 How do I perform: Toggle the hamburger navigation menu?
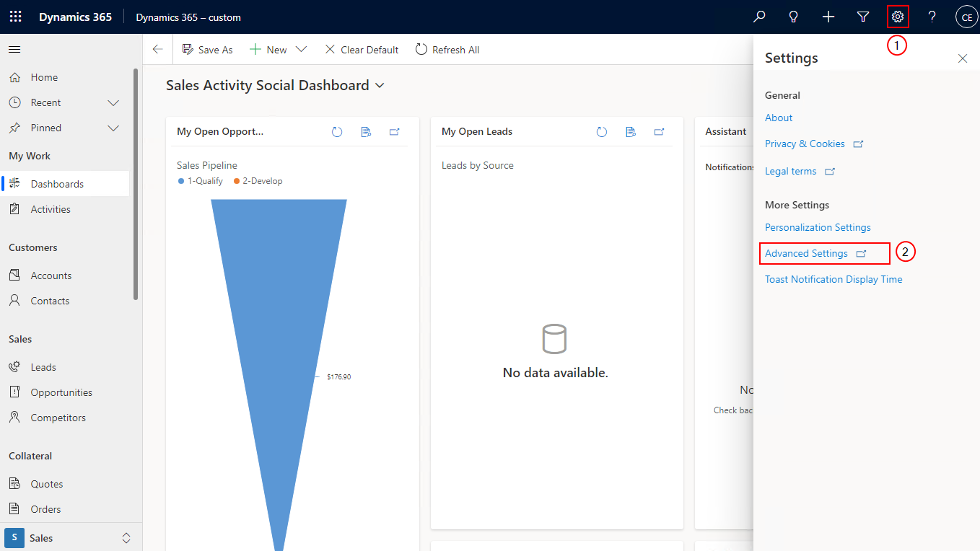point(14,49)
